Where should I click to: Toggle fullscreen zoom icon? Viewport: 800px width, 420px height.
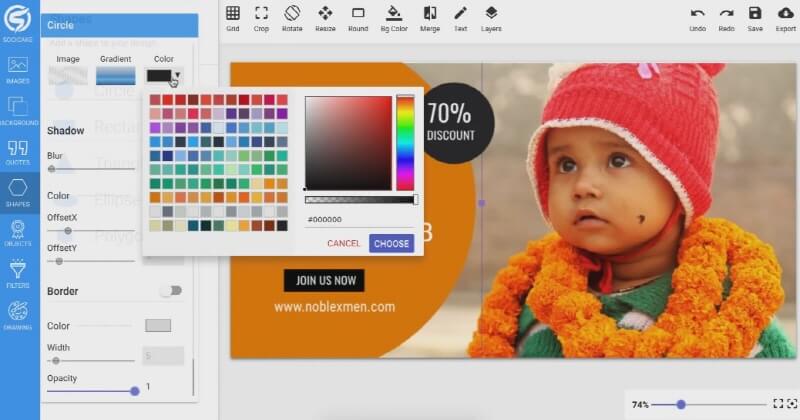[x=792, y=404]
